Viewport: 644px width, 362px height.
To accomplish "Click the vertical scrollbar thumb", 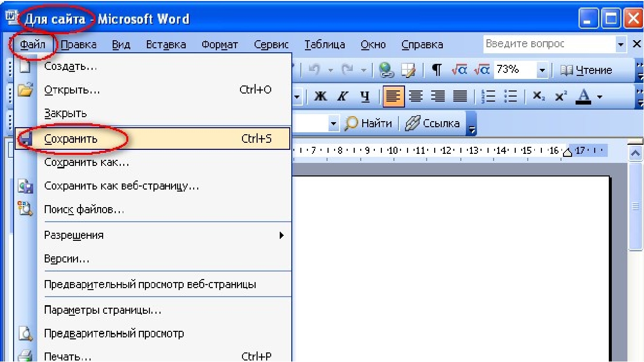I will (x=636, y=205).
